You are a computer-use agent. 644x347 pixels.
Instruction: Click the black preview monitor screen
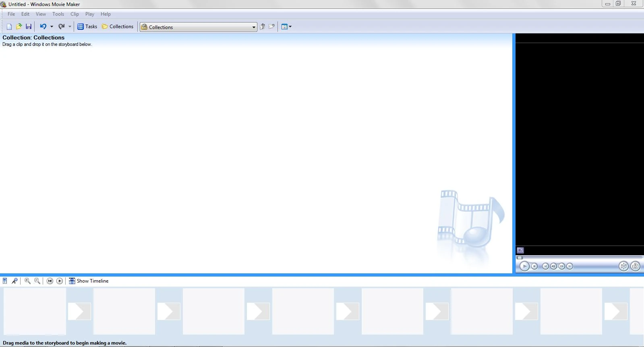coord(580,144)
